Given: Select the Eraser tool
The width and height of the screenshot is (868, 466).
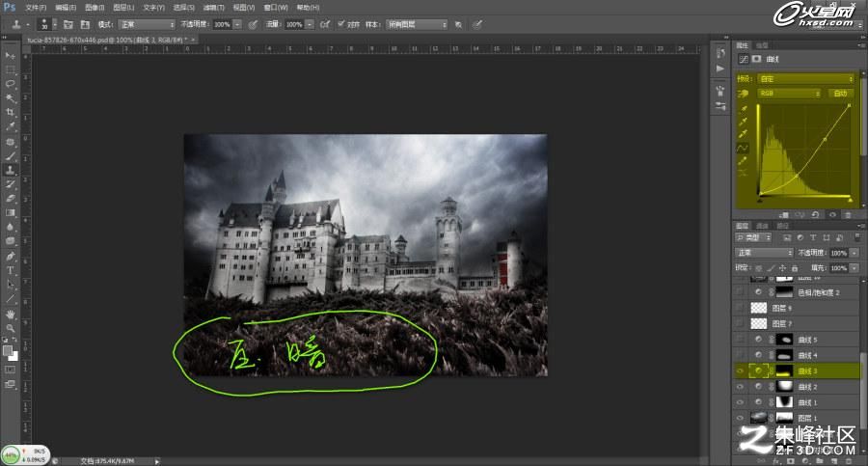Looking at the screenshot, I should [x=10, y=199].
